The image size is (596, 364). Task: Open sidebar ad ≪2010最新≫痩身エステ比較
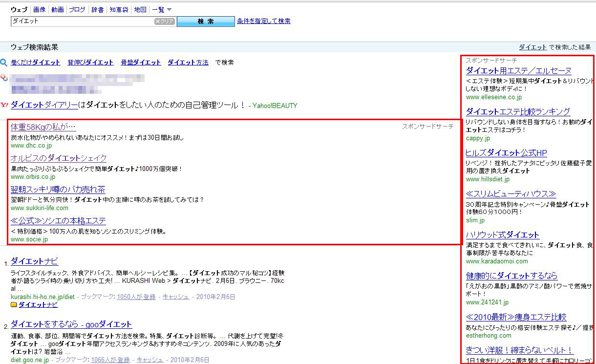(x=516, y=317)
